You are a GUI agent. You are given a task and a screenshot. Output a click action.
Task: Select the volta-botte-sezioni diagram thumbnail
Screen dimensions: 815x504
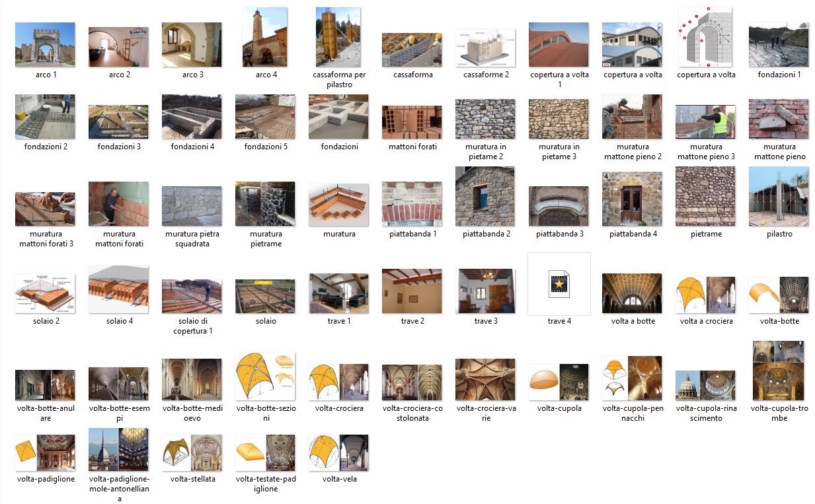(265, 377)
